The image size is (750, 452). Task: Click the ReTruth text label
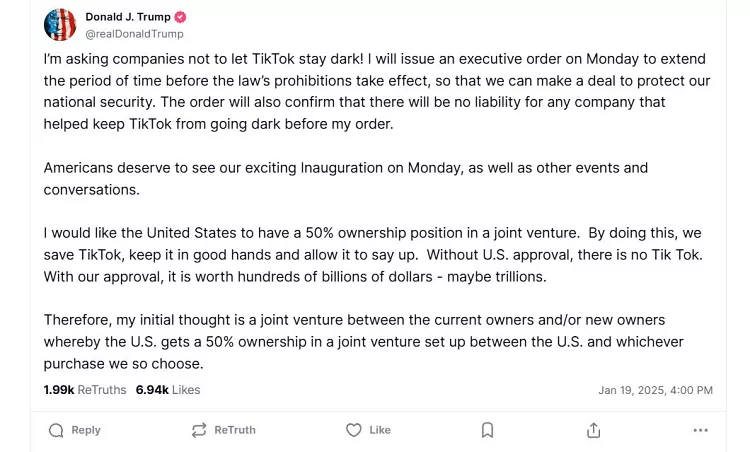pyautogui.click(x=235, y=430)
